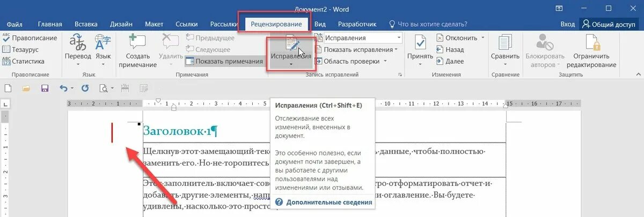The image size is (644, 217).
Task: Switch to the Ссылки tab
Action: [x=186, y=24]
